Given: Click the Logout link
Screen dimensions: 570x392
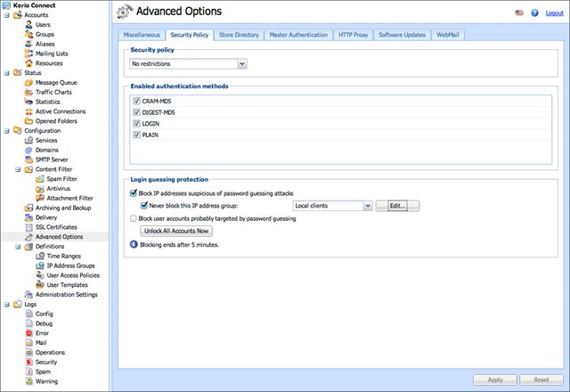Looking at the screenshot, I should [554, 13].
